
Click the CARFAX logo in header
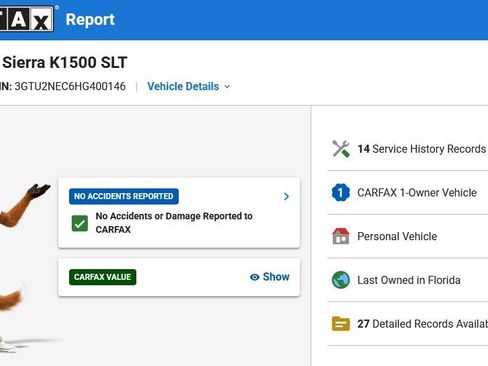[27, 19]
